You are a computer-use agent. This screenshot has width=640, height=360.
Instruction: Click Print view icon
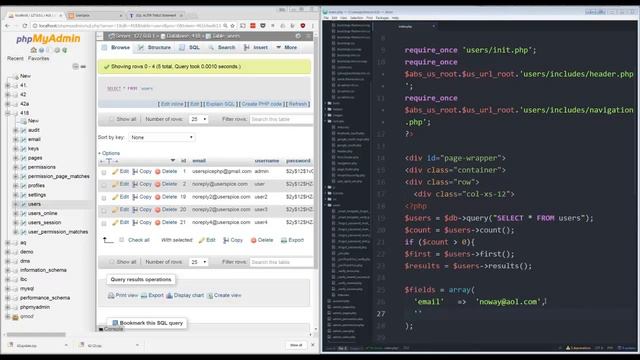[111, 296]
